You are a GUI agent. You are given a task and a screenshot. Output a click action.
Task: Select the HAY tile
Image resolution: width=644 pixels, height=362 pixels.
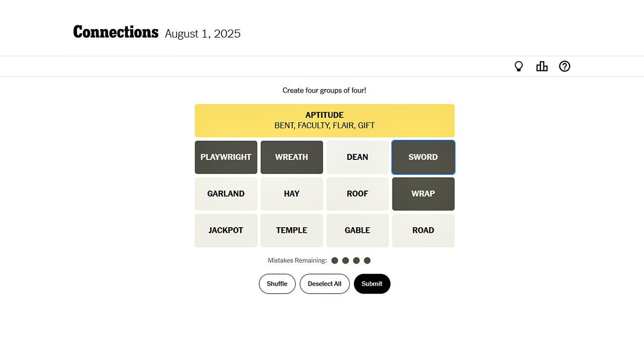tap(292, 194)
